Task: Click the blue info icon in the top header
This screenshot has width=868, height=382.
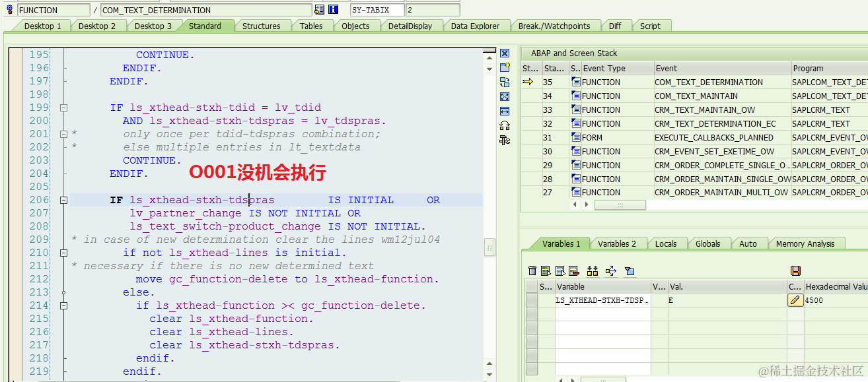Action: (x=334, y=9)
